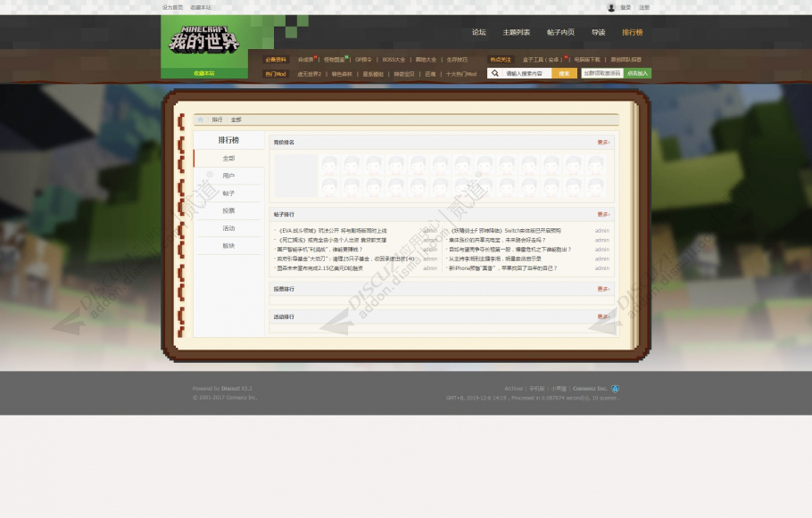Open the Switch实体版 post

[x=505, y=231]
